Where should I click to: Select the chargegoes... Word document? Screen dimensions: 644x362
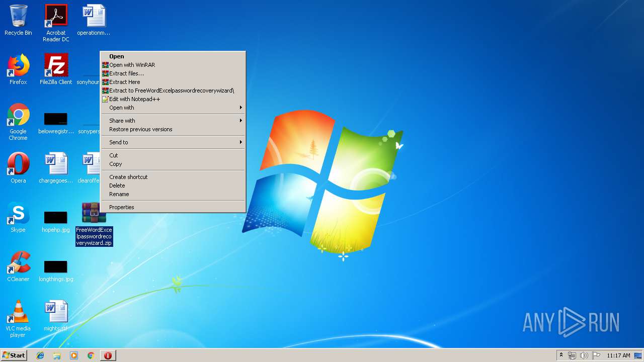56,168
